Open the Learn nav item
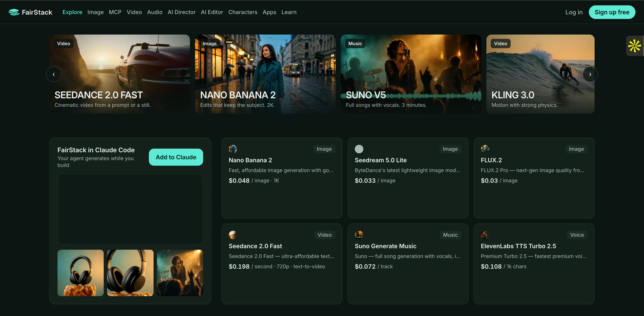The height and width of the screenshot is (316, 644). click(x=289, y=12)
